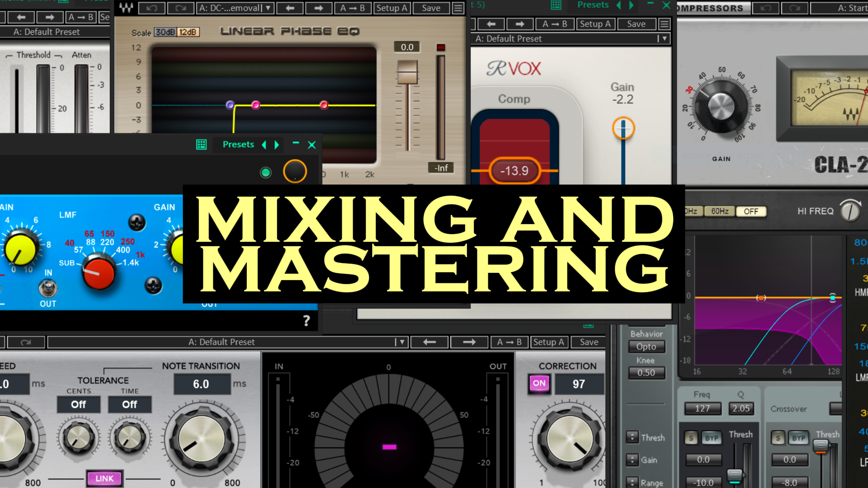Image resolution: width=868 pixels, height=488 pixels.
Task: Copy A to B in the RVox toolbar
Action: [554, 24]
